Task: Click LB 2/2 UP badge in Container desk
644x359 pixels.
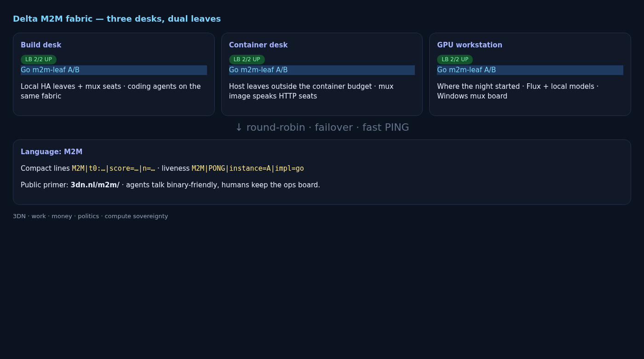Action: click(247, 59)
